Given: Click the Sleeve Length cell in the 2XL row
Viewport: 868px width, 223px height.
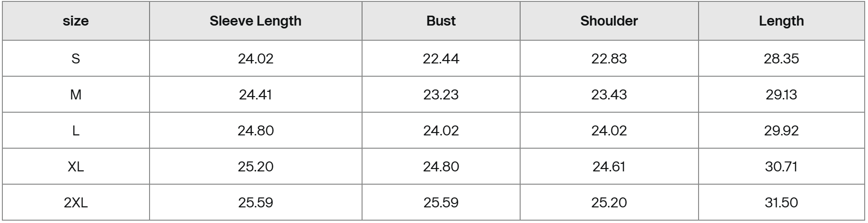Looking at the screenshot, I should 256,203.
